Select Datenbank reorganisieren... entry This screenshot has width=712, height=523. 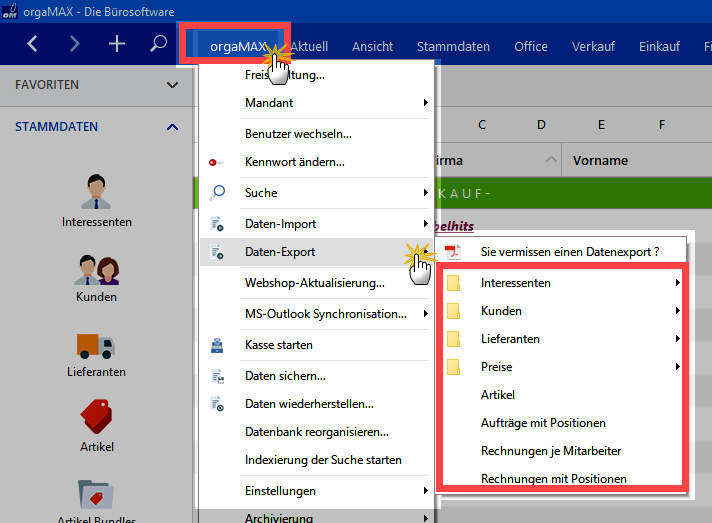(317, 432)
